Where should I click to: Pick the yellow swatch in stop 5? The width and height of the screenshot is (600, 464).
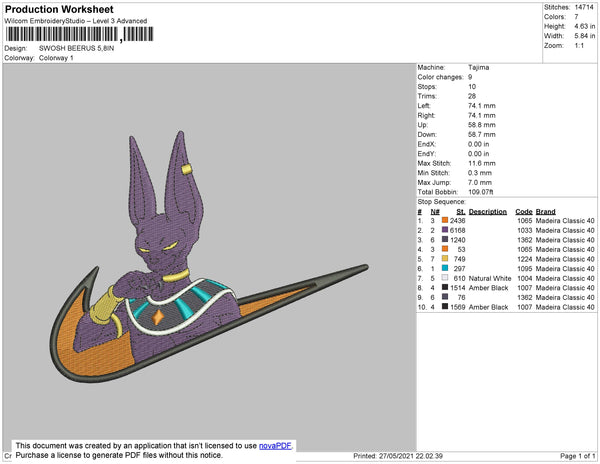click(x=445, y=259)
